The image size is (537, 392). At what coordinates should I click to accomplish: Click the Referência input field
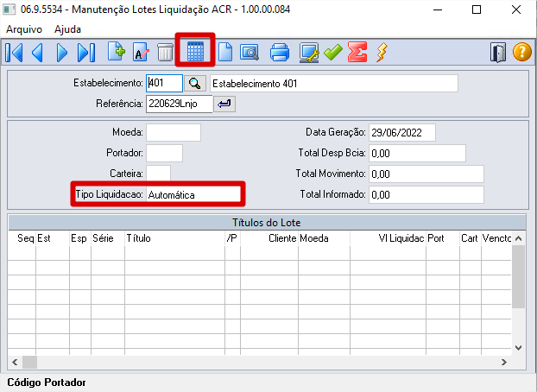click(179, 104)
